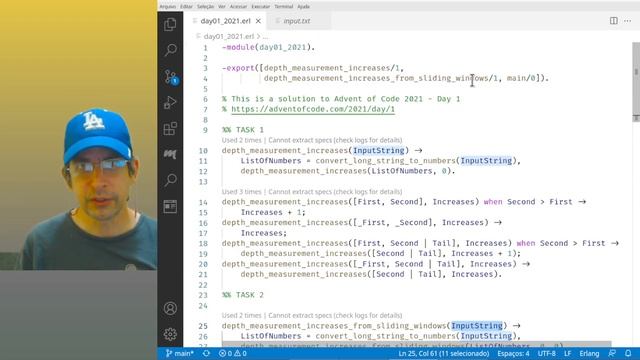This screenshot has width=640, height=360.
Task: Open the Terminal menu
Action: (x=284, y=7)
